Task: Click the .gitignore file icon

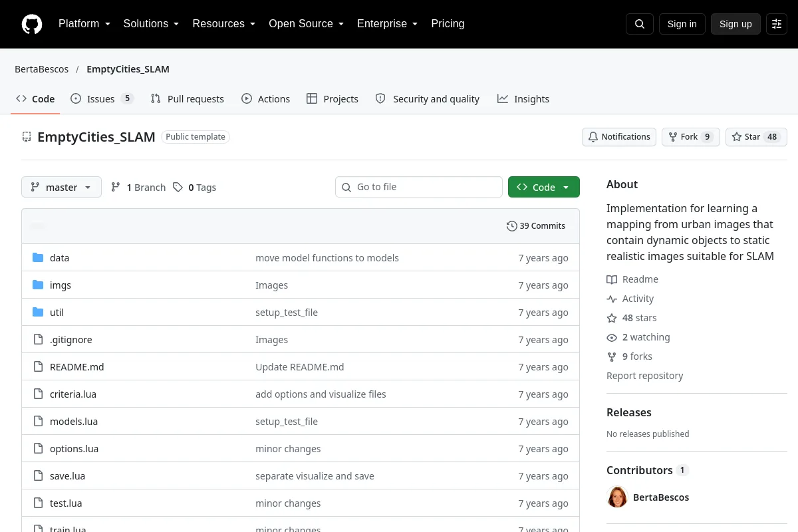Action: coord(38,340)
